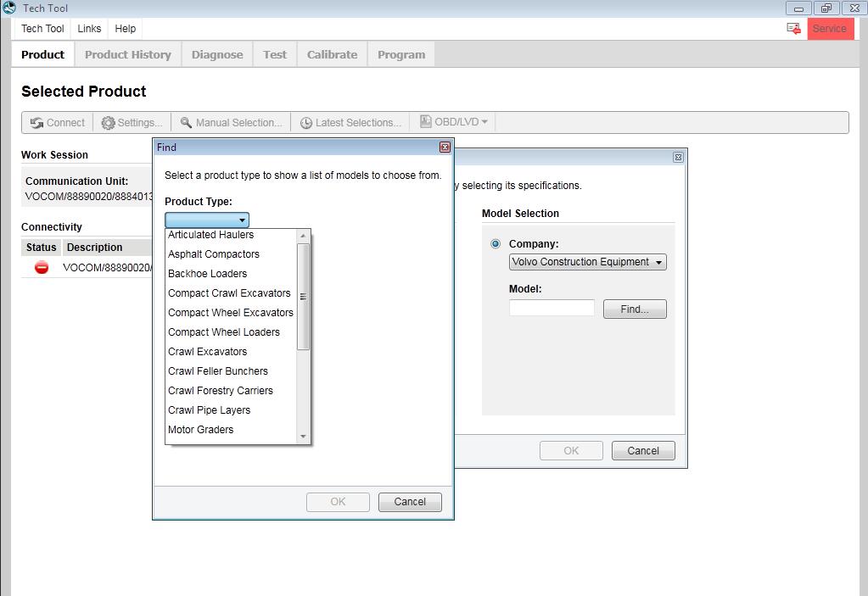Open the Help menu
868x596 pixels.
125,29
